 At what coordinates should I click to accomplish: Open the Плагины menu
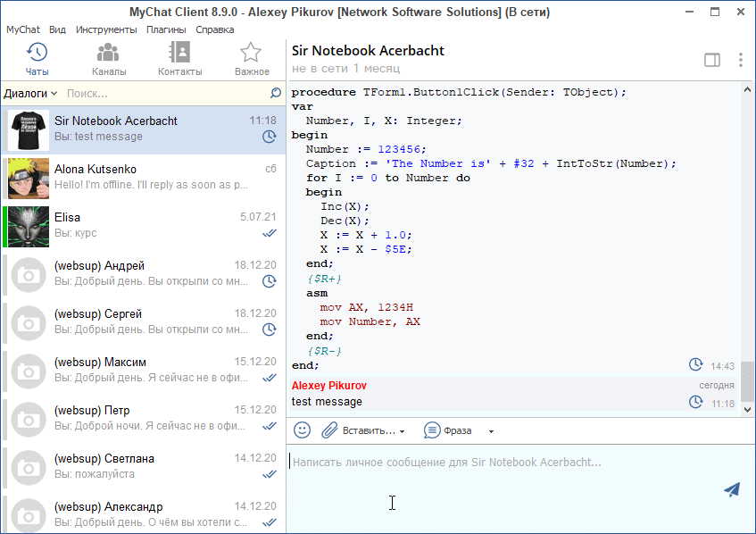pos(166,29)
